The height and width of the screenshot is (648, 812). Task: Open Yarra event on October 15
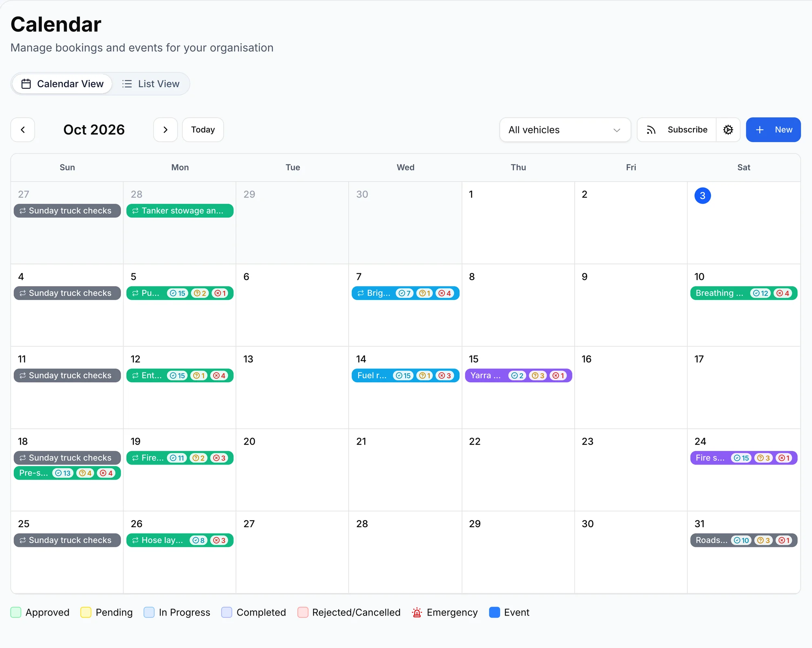pos(518,376)
